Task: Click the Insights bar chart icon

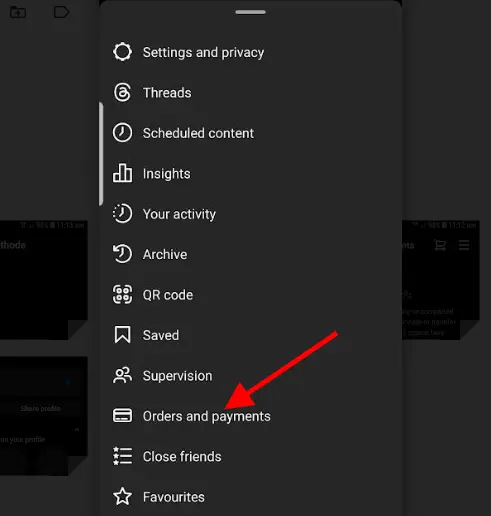Action: coord(122,173)
